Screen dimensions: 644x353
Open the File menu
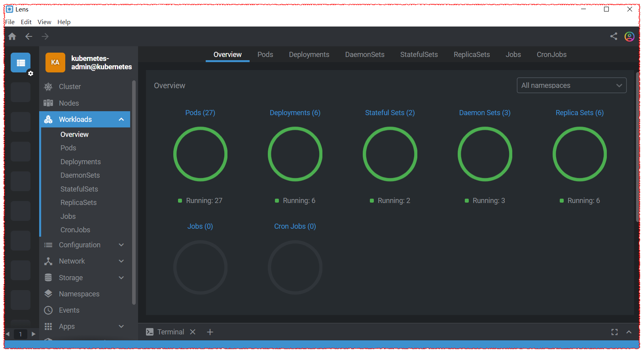(x=10, y=22)
